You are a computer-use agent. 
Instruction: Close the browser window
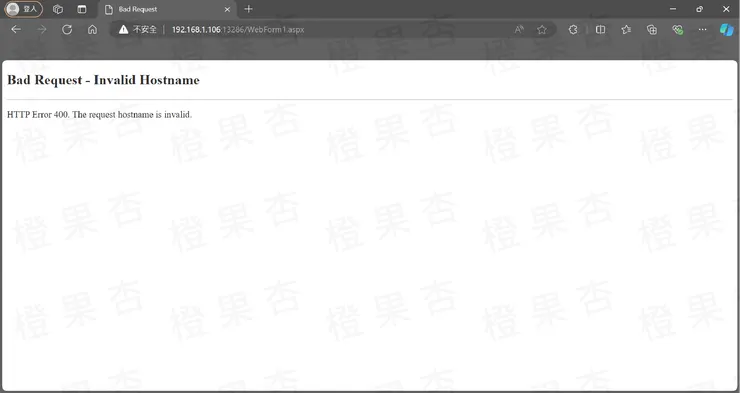[x=726, y=9]
